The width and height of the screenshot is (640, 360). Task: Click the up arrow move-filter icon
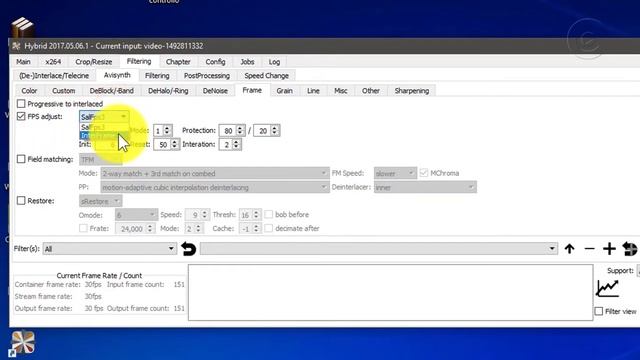coord(569,249)
